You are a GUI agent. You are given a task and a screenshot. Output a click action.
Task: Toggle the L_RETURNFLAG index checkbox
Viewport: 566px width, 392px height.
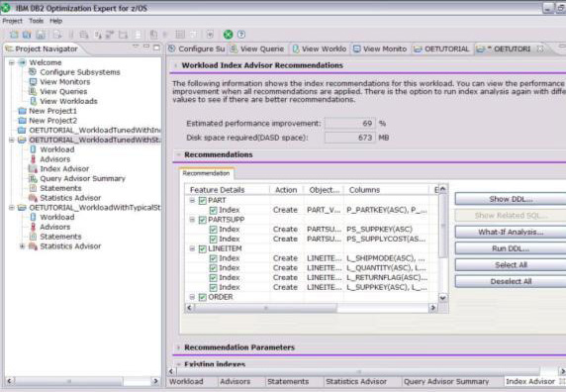click(213, 277)
